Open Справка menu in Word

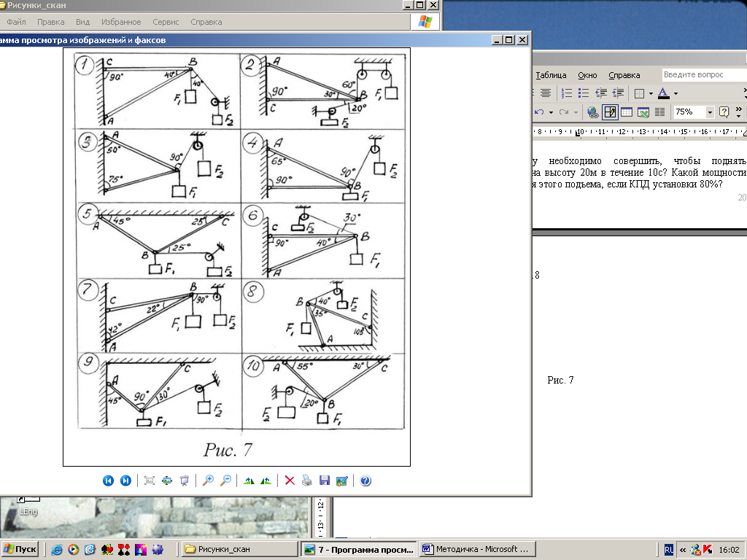pyautogui.click(x=624, y=75)
